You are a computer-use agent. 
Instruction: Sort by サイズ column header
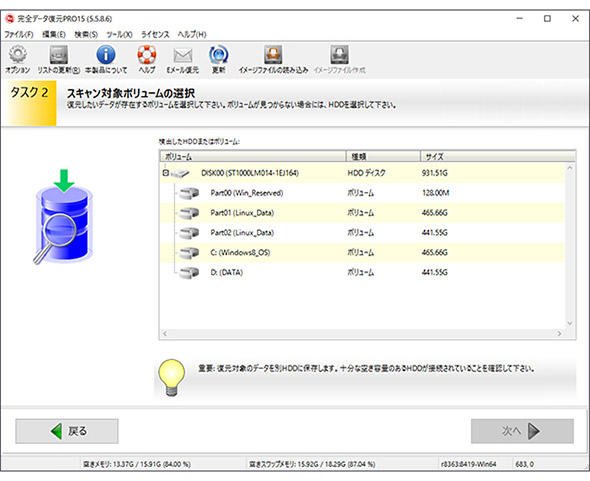coord(498,156)
